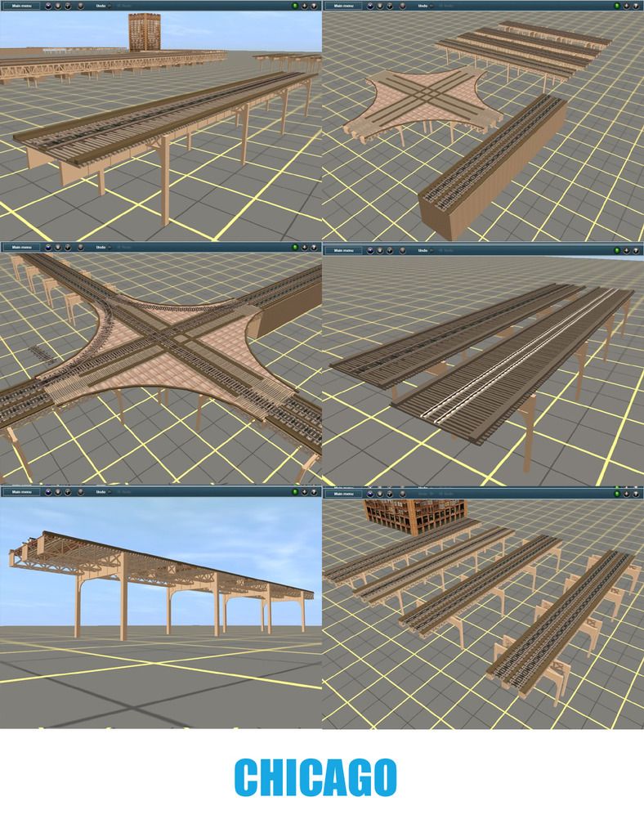Open Undo arrow dropdown in tower-and-sky panel
The height and width of the screenshot is (837, 644).
click(110, 6)
